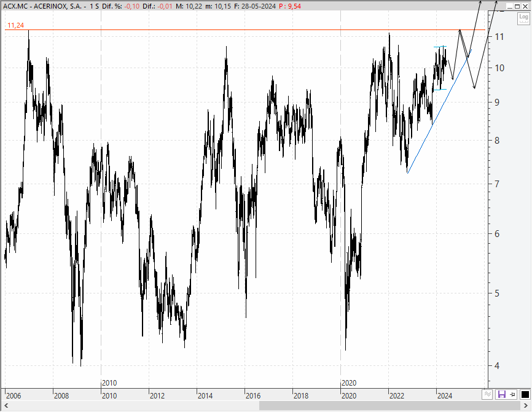Click the 2024 year label on time axis
The width and height of the screenshot is (532, 412).
coord(445,395)
